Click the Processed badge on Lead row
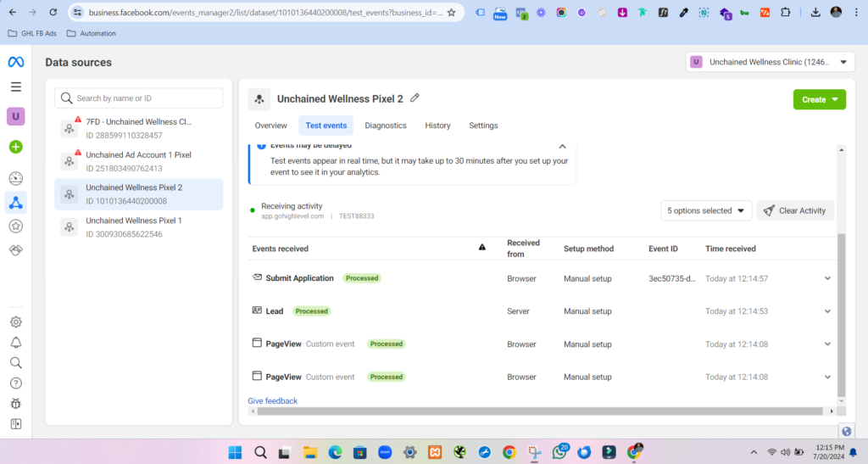 tap(312, 311)
